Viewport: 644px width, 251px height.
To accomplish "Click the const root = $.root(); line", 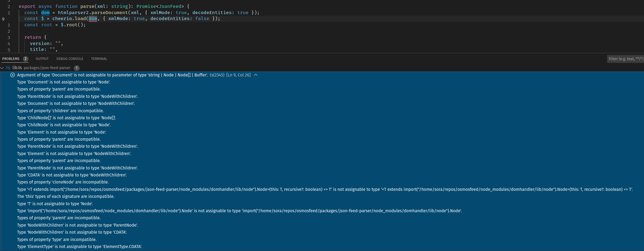I will [x=54, y=25].
